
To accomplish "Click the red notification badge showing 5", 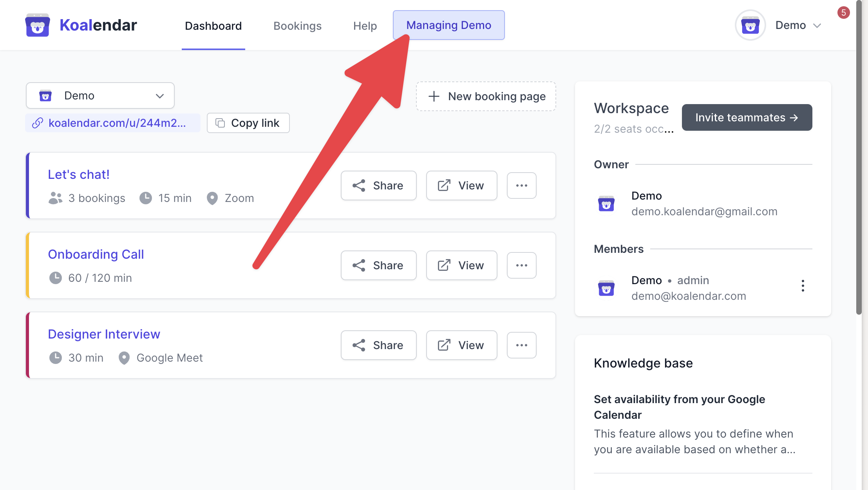I will coord(843,13).
